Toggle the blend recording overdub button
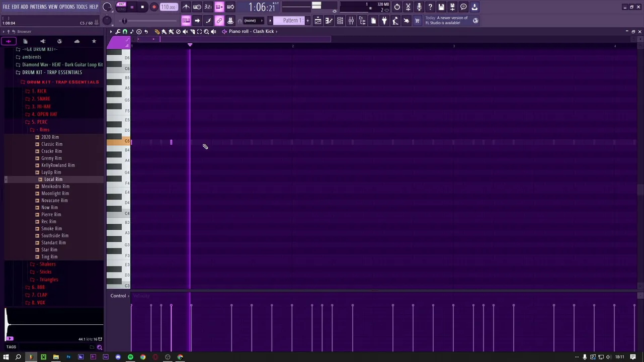644x362 pixels. coord(219,7)
